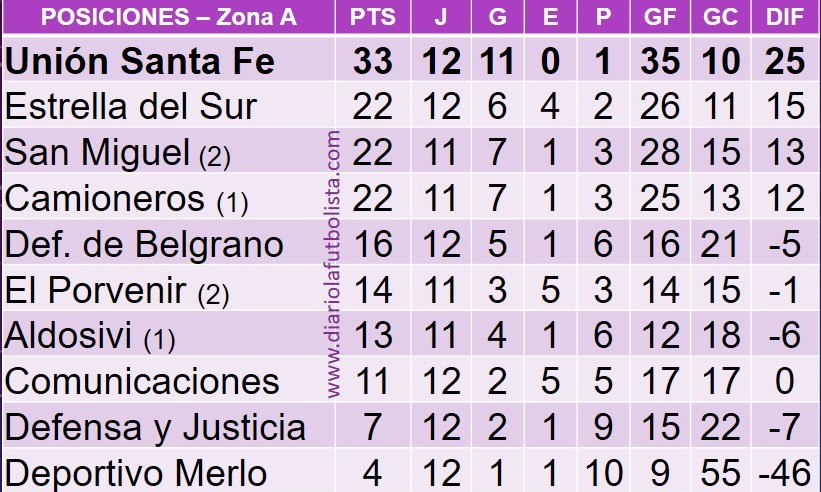Click the www.diariolafutbolista.com watermark link
This screenshot has width=821, height=492.
coord(334,264)
